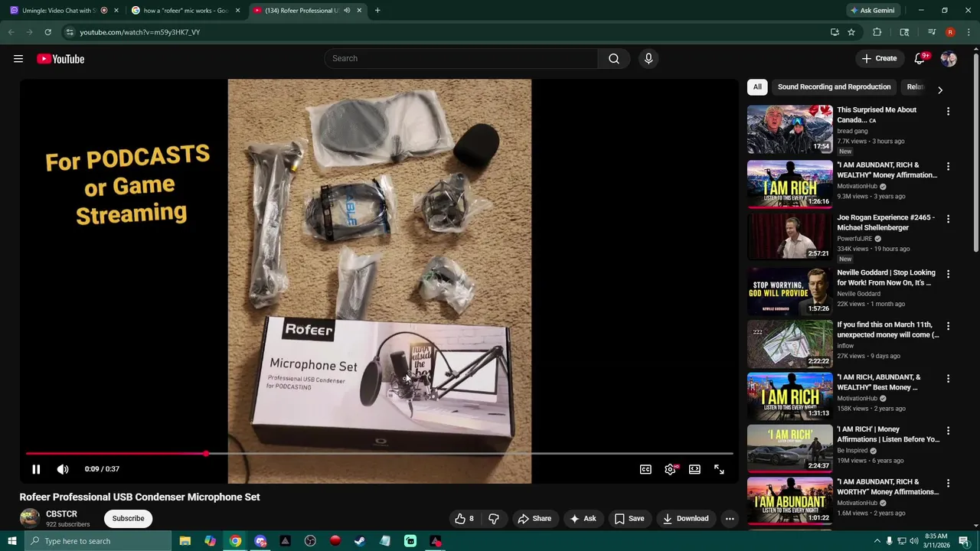This screenshot has height=551, width=980.
Task: Open the Chrome extensions puzzle icon
Action: point(877,32)
